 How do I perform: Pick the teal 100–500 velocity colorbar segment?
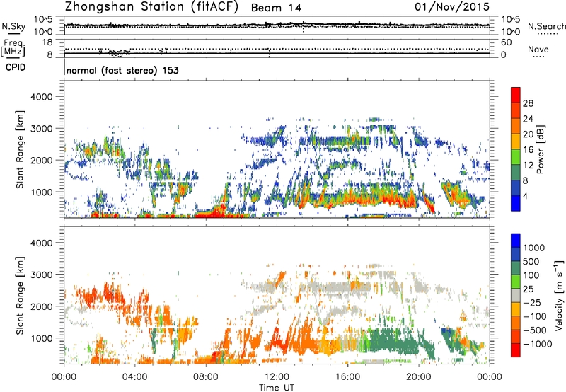click(x=516, y=269)
